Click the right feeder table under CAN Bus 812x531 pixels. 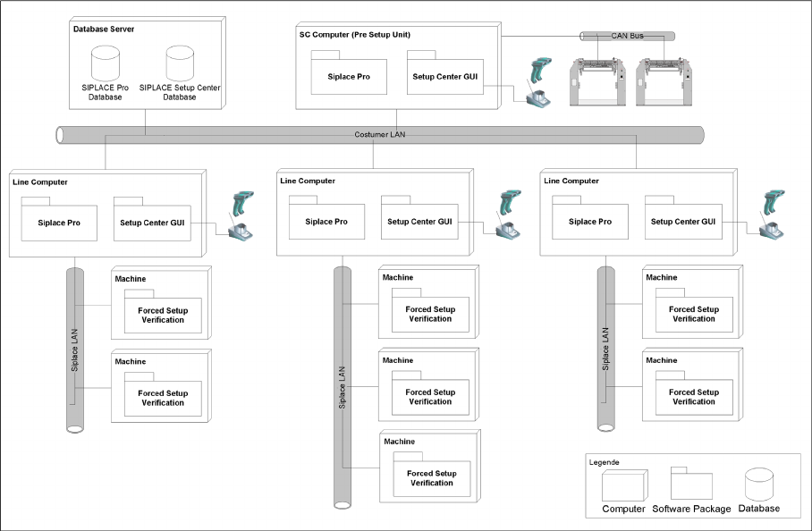coord(664,82)
